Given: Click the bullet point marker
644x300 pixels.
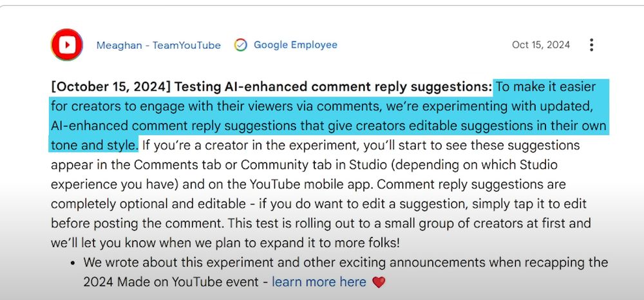Looking at the screenshot, I should pyautogui.click(x=72, y=263).
